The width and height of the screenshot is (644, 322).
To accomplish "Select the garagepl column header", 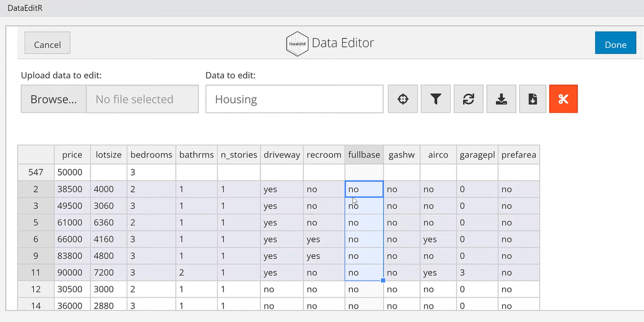I will [x=477, y=155].
